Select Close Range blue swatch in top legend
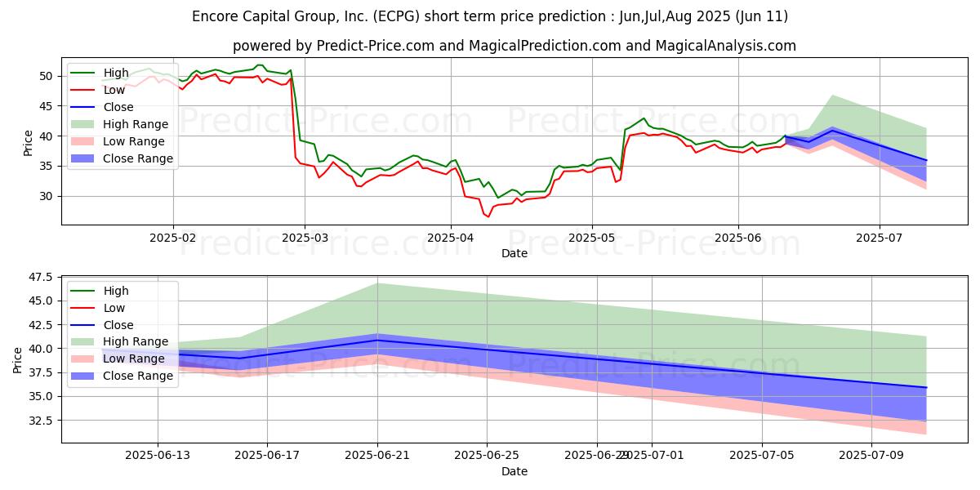 (83, 158)
